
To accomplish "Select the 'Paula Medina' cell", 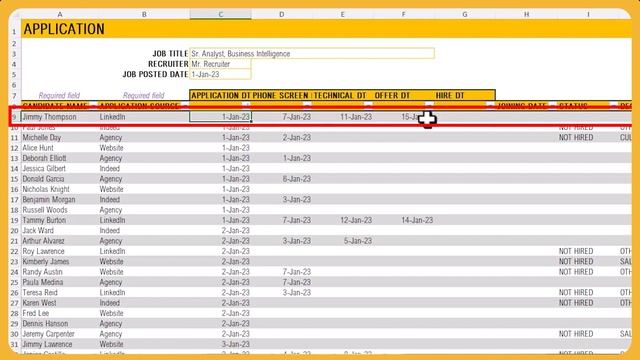I will pos(60,282).
